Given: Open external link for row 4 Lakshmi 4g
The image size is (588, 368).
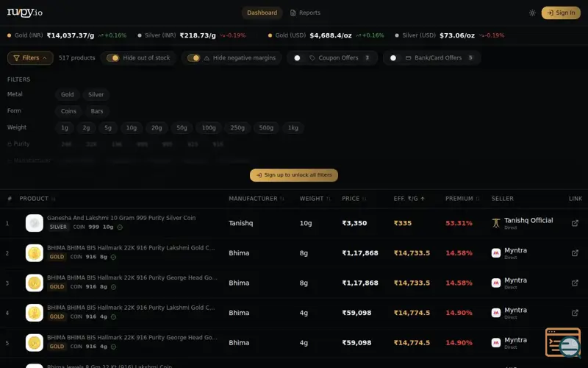Looking at the screenshot, I should 575,313.
